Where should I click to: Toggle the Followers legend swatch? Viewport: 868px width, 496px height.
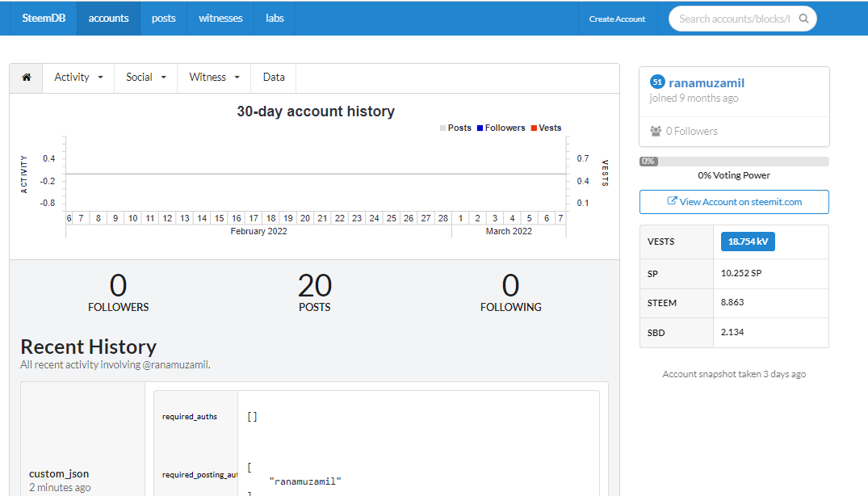480,128
